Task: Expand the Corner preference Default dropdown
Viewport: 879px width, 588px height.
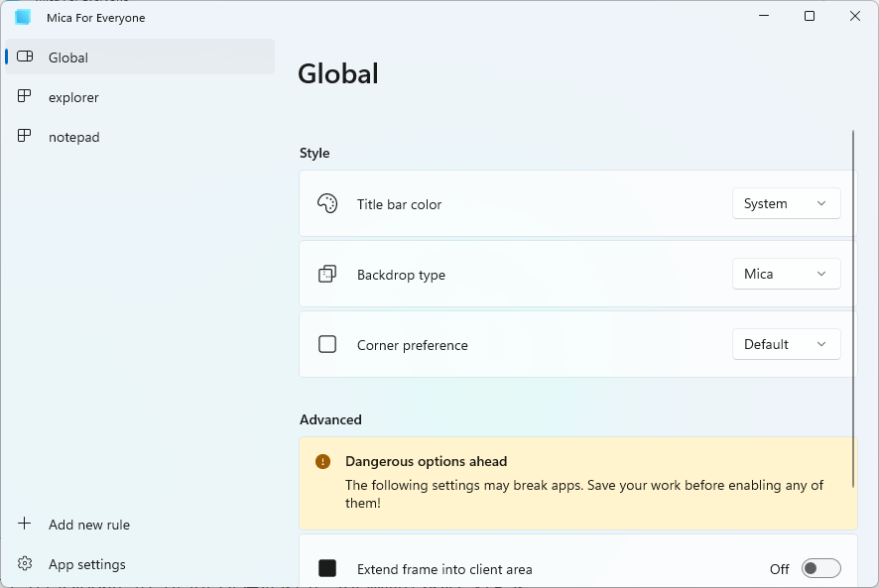Action: [787, 344]
